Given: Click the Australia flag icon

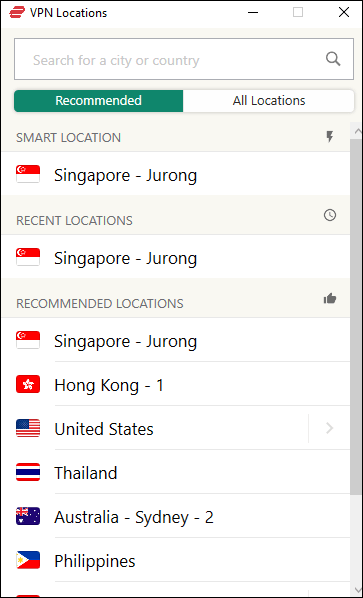Looking at the screenshot, I should click(28, 516).
